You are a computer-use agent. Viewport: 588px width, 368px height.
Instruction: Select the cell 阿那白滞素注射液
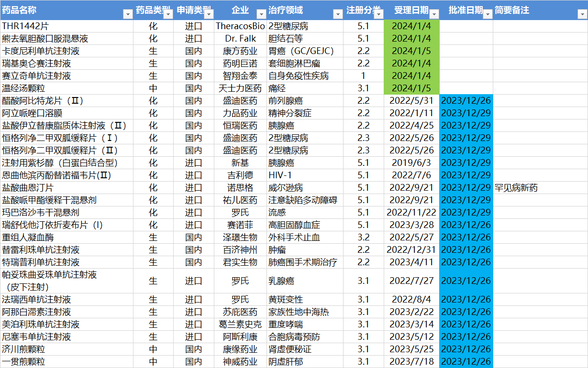67,312
